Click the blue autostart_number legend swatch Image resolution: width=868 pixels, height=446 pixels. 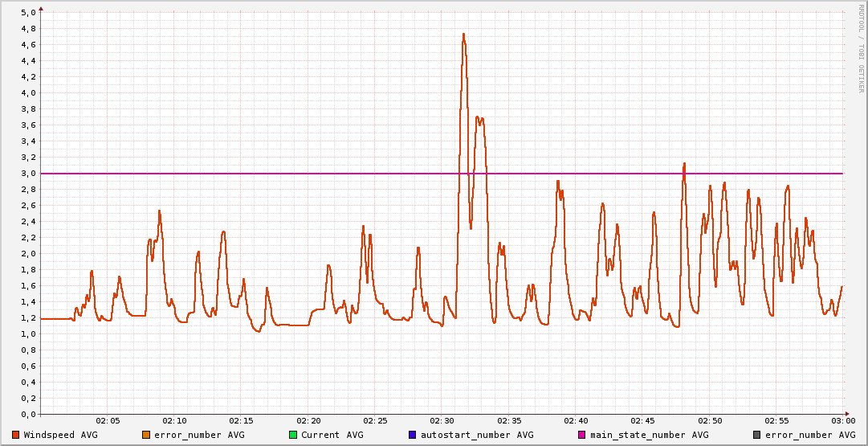(412, 435)
